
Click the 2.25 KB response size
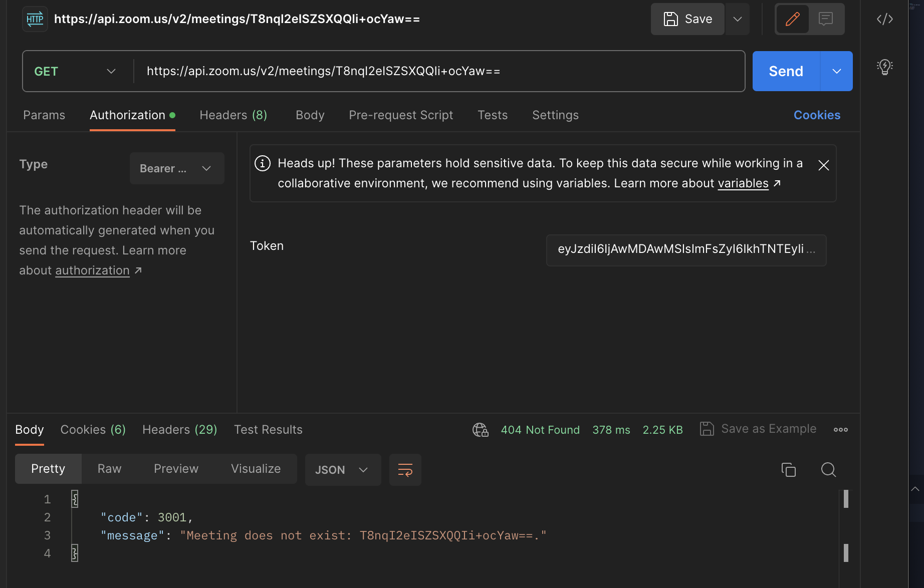pyautogui.click(x=662, y=430)
